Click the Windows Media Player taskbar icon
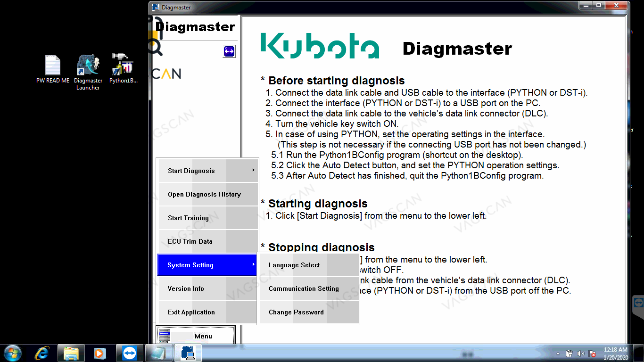This screenshot has height=362, width=644. pyautogui.click(x=99, y=353)
